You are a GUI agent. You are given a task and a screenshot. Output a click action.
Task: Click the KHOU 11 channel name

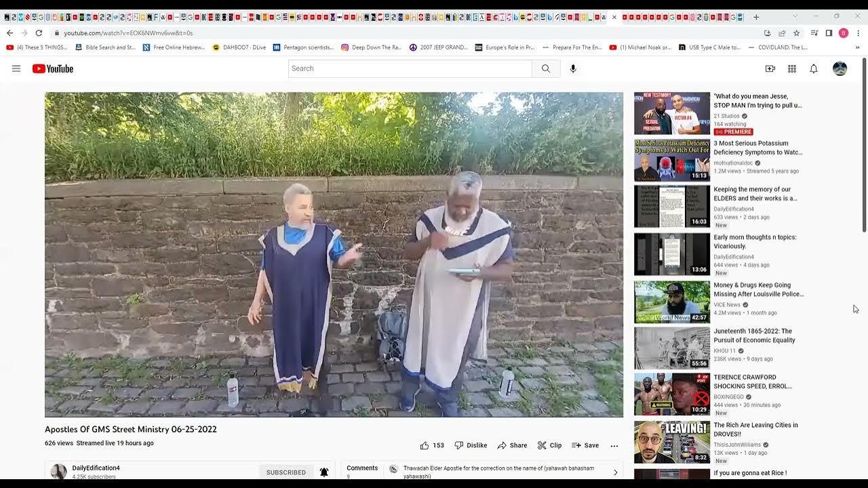coord(725,351)
